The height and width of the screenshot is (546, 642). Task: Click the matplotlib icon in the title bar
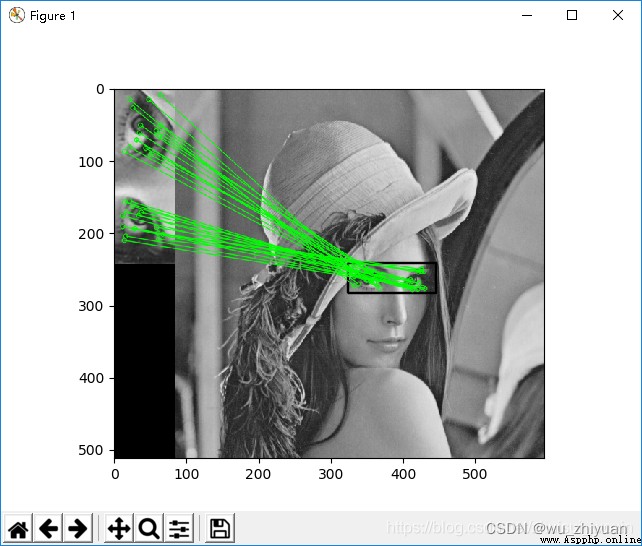click(17, 16)
